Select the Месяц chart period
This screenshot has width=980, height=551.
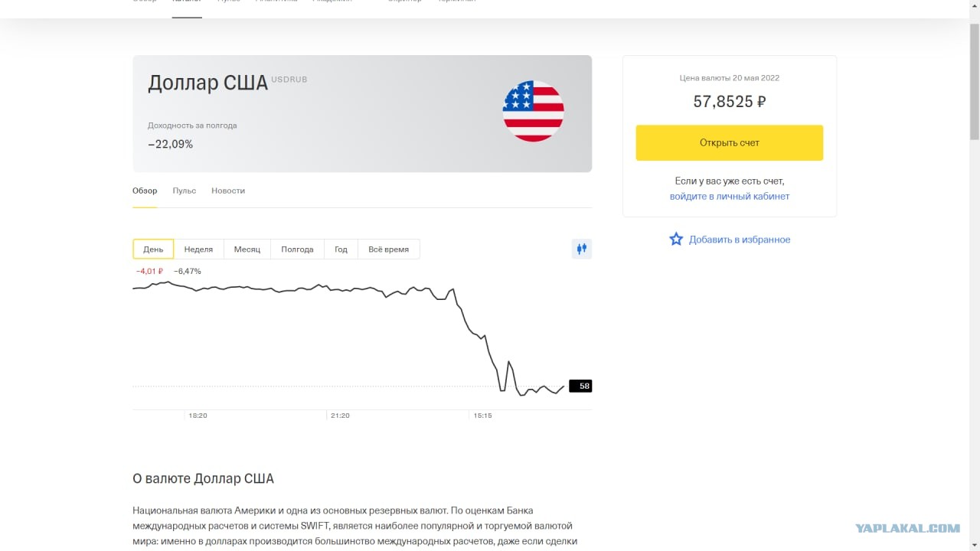[247, 249]
